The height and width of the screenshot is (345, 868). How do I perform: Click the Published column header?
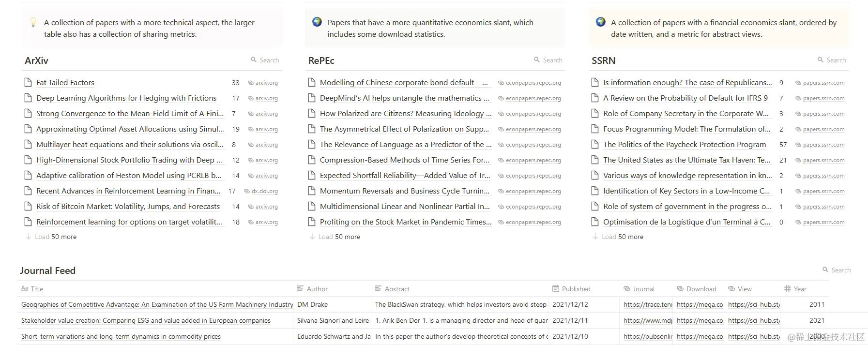tap(571, 289)
